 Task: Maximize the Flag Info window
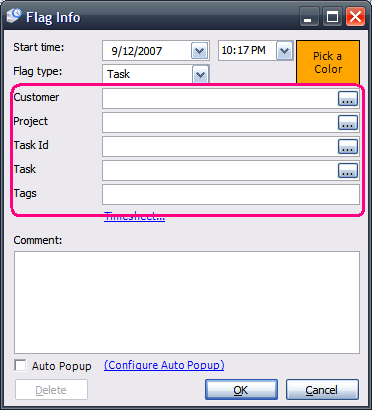pyautogui.click(x=332, y=17)
